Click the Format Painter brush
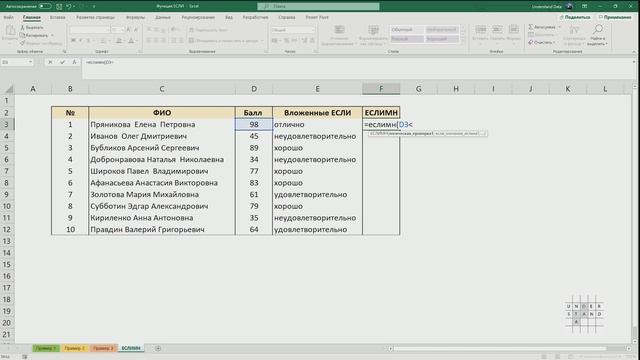The width and height of the screenshot is (640, 360). tap(41, 43)
